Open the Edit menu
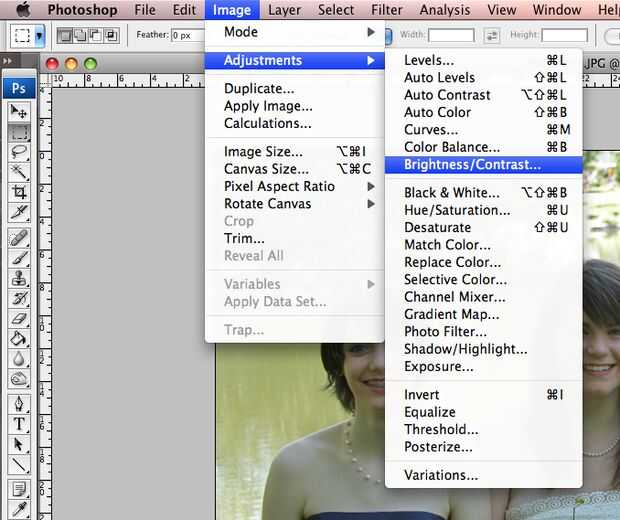The width and height of the screenshot is (620, 520). point(184,10)
